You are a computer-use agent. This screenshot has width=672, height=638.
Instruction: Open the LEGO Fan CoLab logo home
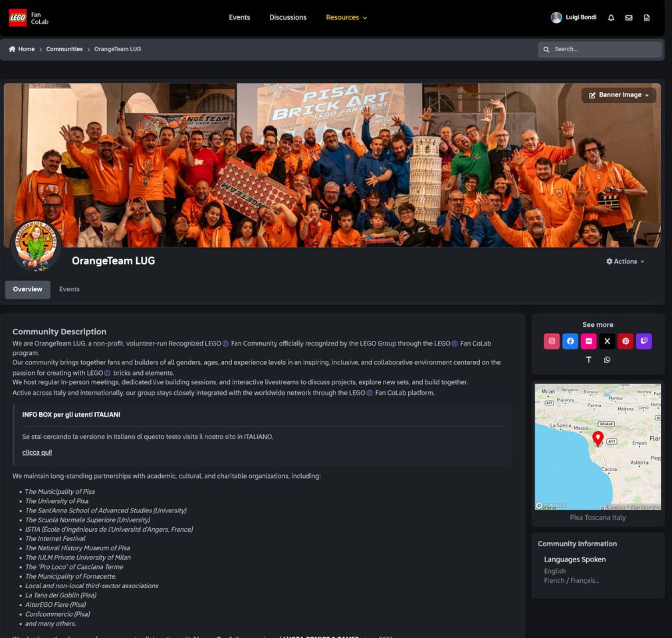point(29,18)
